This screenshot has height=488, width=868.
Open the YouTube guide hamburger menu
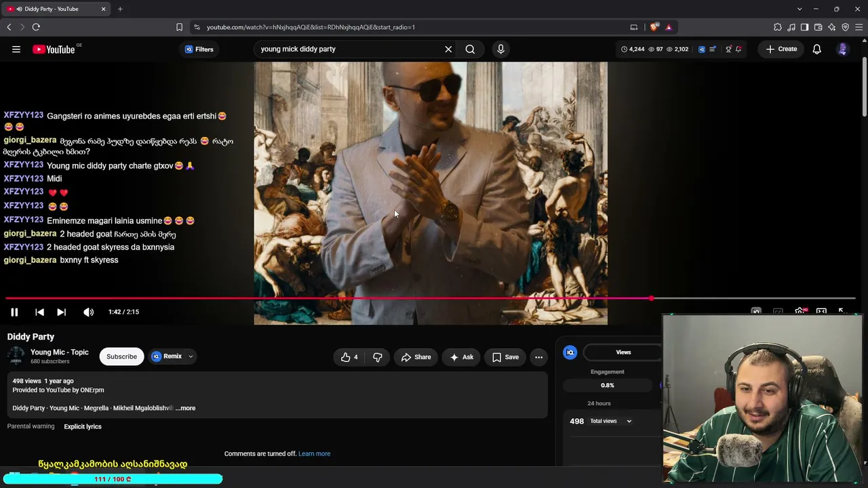(16, 49)
